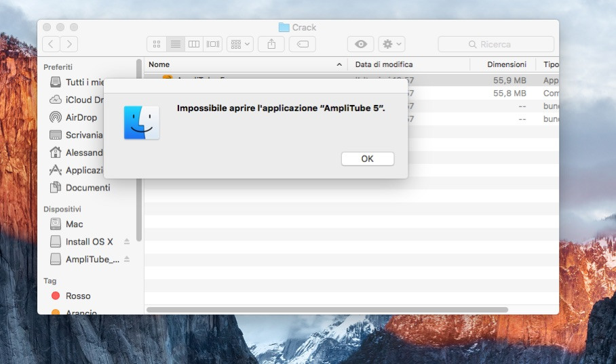
Task: Click the Crack folder title icon
Action: (x=284, y=27)
